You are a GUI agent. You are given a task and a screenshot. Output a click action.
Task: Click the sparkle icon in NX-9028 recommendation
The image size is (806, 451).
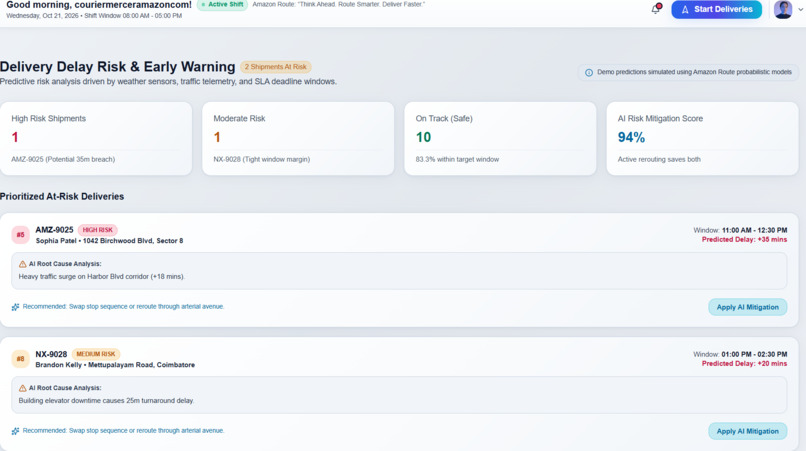pyautogui.click(x=15, y=431)
